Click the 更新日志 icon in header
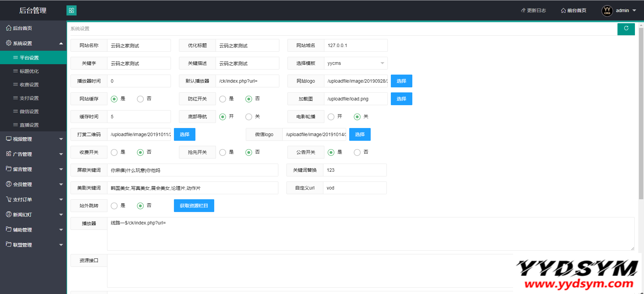Image resolution: width=644 pixels, height=294 pixels. [523, 10]
